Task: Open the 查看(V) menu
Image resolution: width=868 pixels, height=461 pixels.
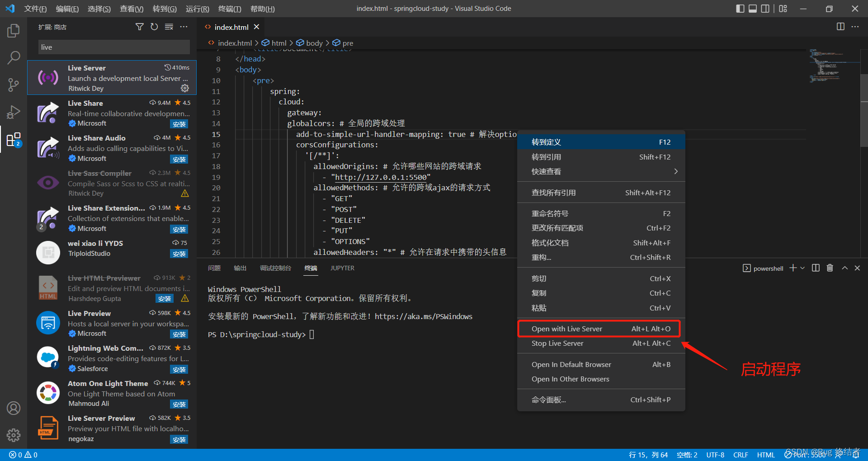Action: click(132, 9)
